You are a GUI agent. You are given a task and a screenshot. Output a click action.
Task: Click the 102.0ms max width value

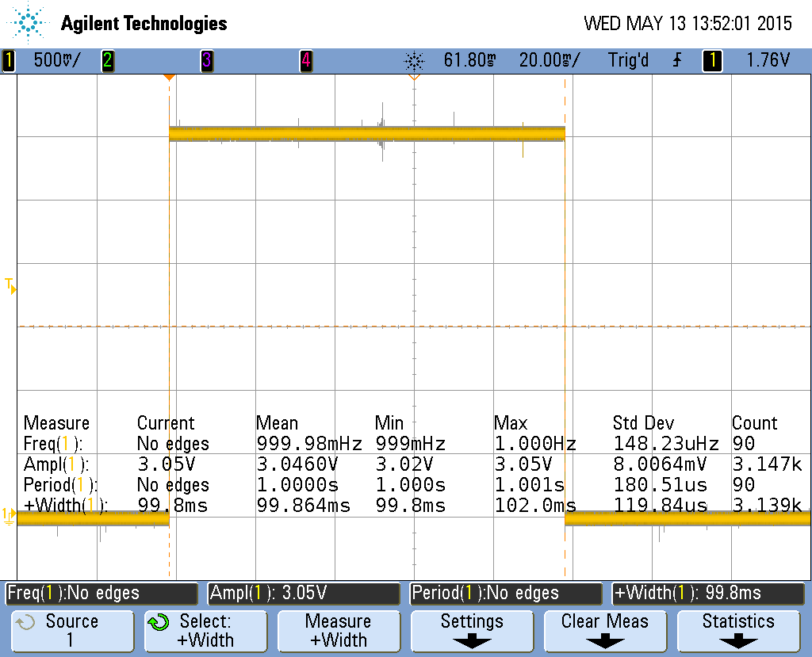click(x=535, y=506)
